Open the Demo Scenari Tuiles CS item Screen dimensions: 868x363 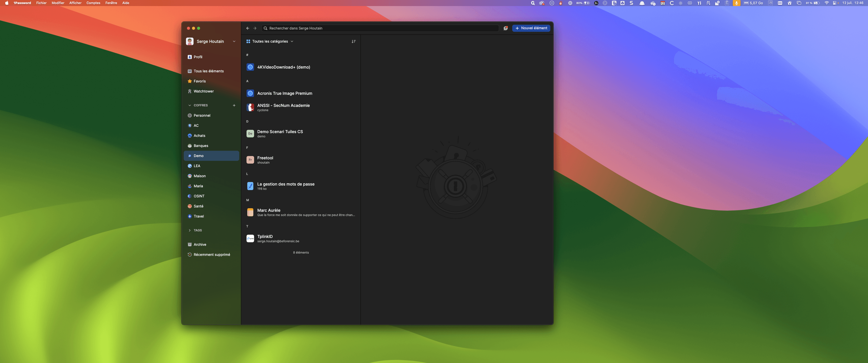coord(301,134)
